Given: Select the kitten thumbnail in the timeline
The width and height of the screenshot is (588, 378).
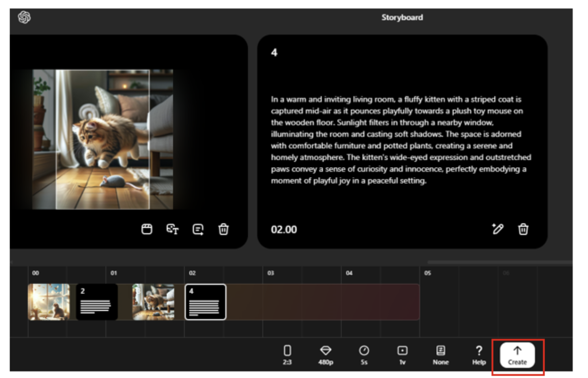Looking at the screenshot, I should point(153,302).
